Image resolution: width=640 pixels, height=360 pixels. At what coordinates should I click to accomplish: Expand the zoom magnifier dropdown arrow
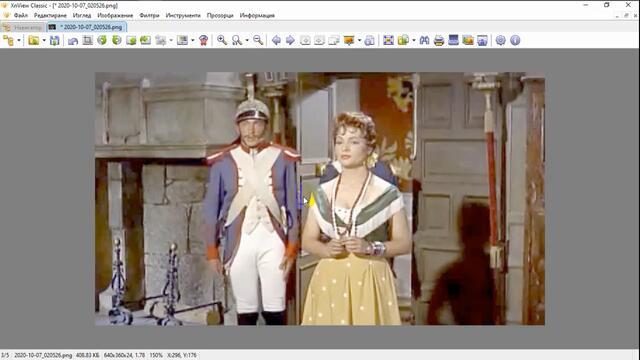point(247,40)
